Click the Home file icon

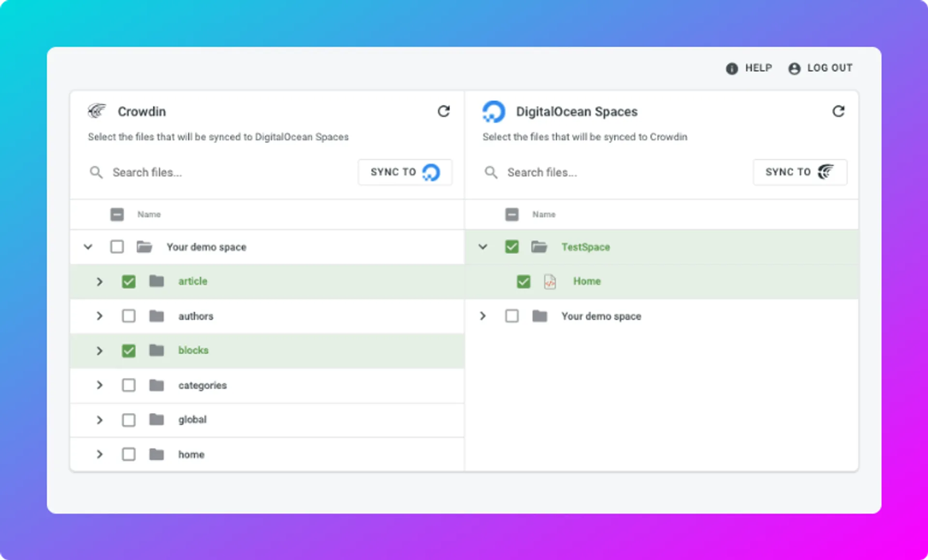550,282
